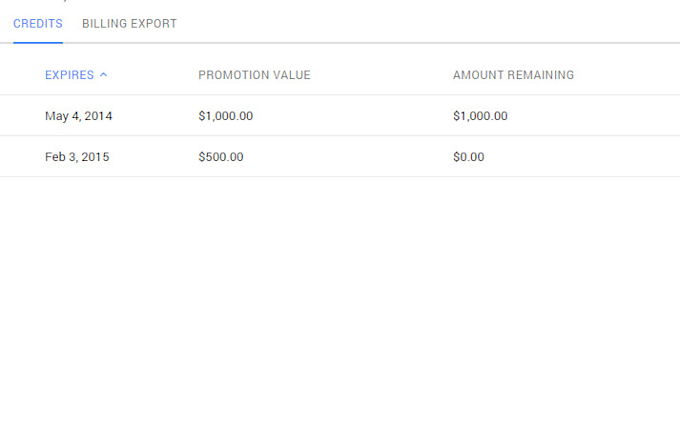Open the CREDITS tab

point(38,23)
